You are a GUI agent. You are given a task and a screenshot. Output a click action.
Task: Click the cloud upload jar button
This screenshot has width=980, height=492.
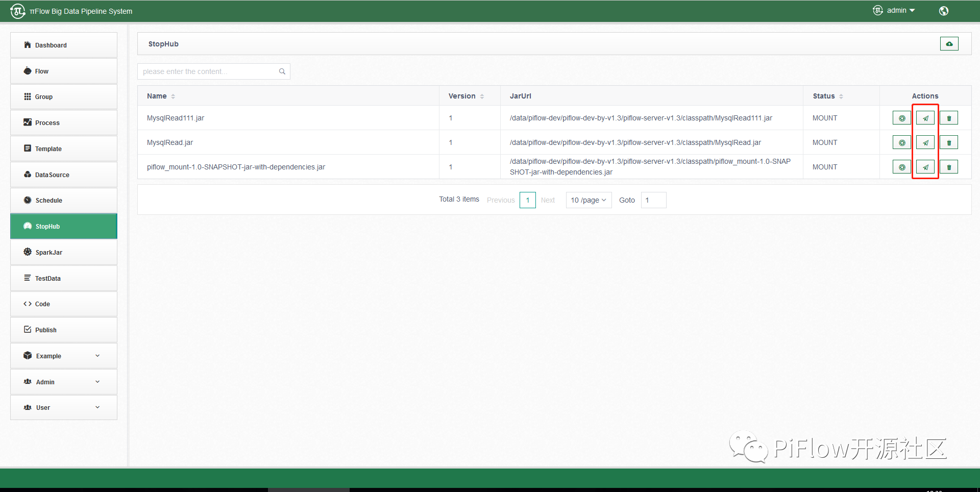click(949, 44)
